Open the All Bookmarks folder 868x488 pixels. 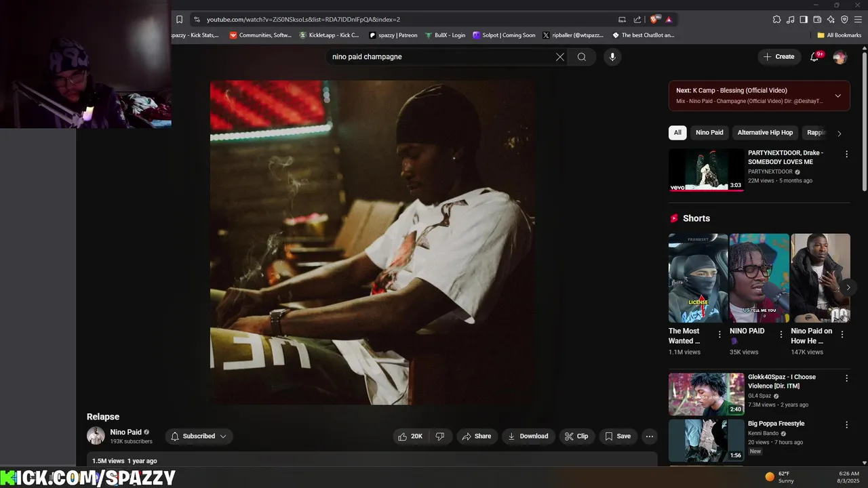tap(839, 35)
